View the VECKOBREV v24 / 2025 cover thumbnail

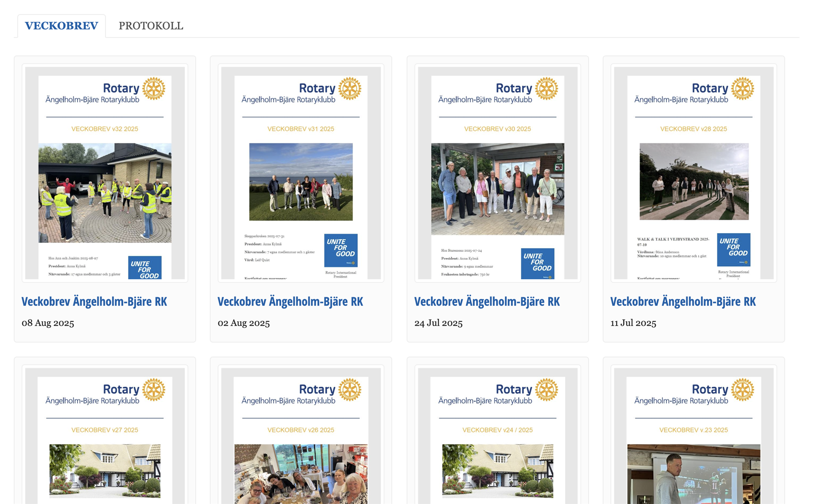pos(497,435)
